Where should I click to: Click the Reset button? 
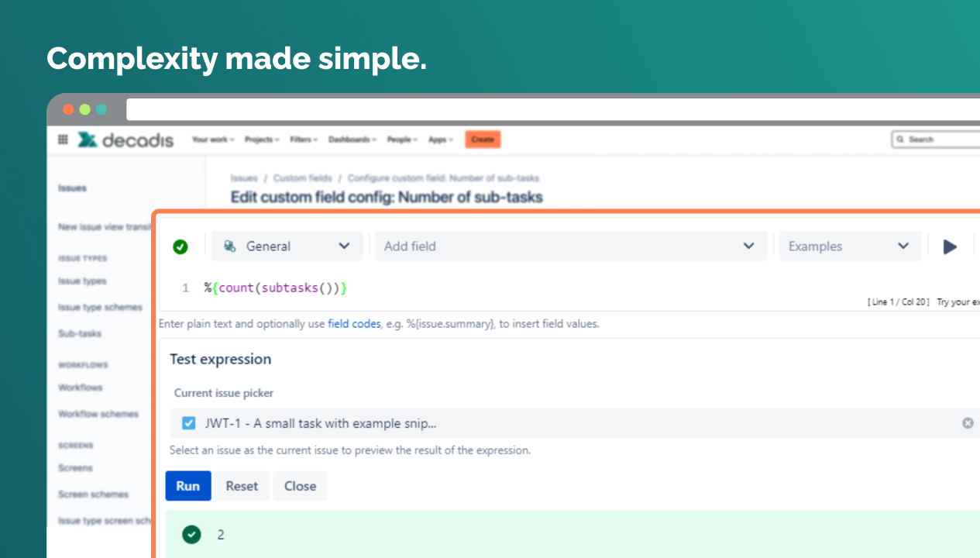(x=242, y=486)
